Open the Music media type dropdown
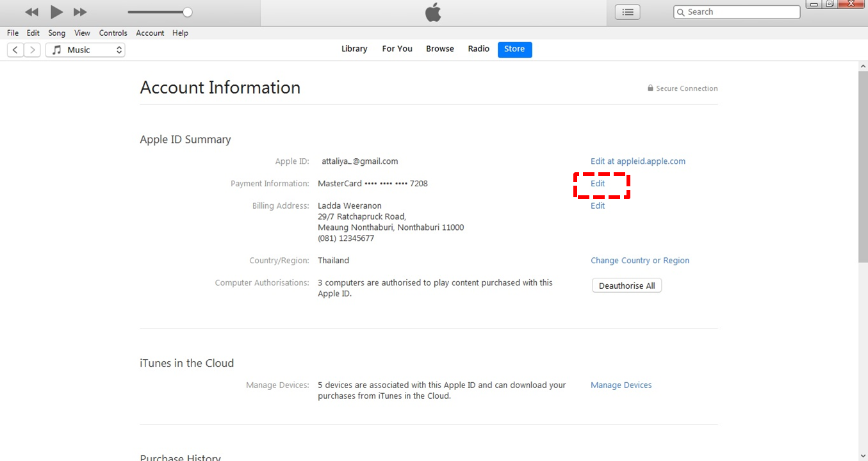 [x=85, y=50]
